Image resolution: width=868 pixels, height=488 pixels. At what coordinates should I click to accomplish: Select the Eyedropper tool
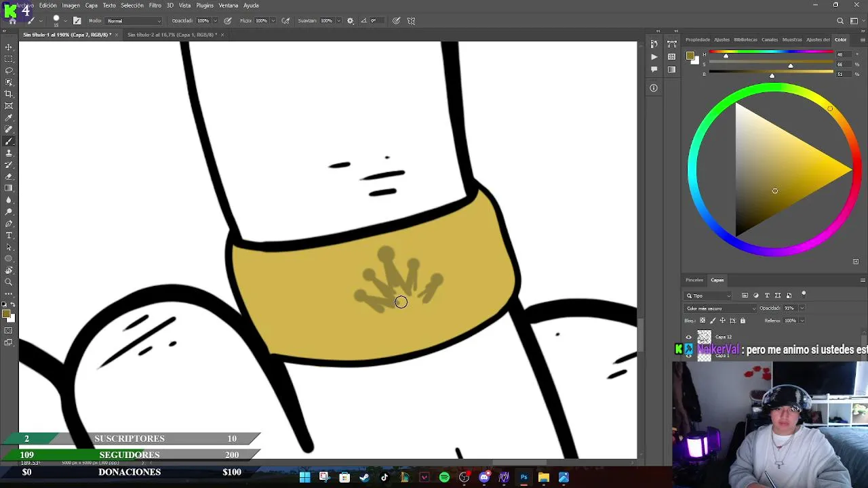coord(9,118)
